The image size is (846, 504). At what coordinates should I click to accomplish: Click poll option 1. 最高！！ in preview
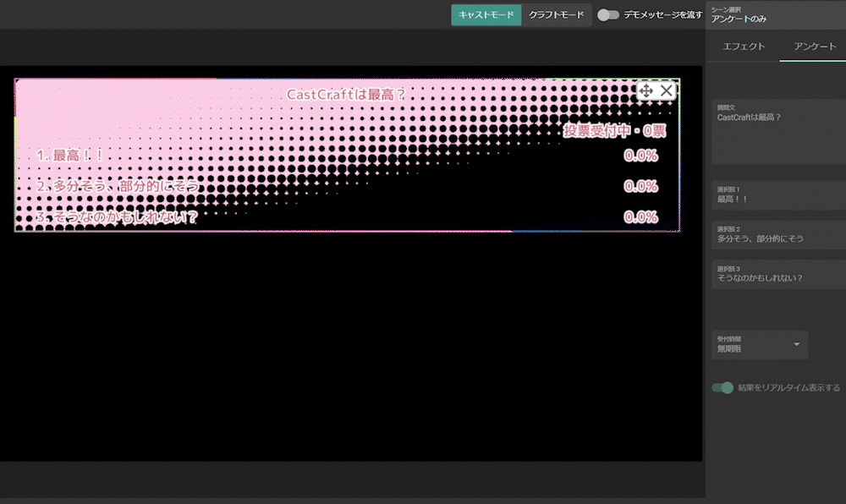click(x=70, y=156)
